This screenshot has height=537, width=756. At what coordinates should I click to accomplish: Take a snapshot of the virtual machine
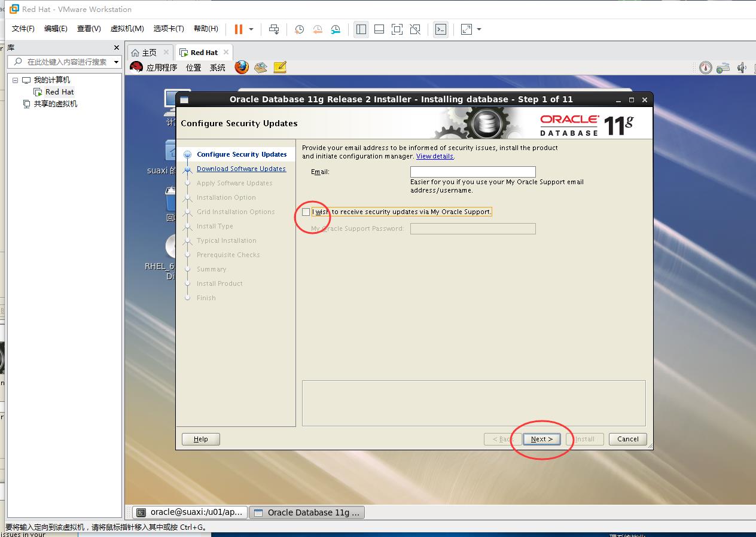pos(299,29)
